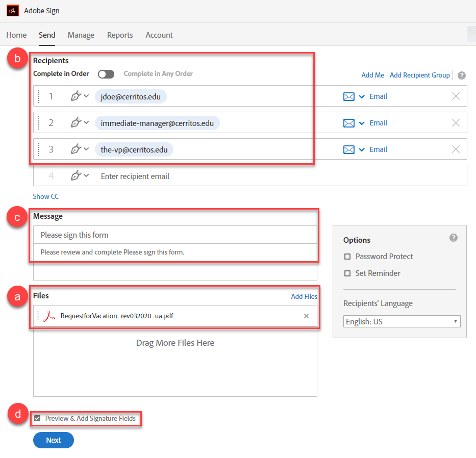Click the Add Me link
This screenshot has height=458, width=476.
coord(372,75)
